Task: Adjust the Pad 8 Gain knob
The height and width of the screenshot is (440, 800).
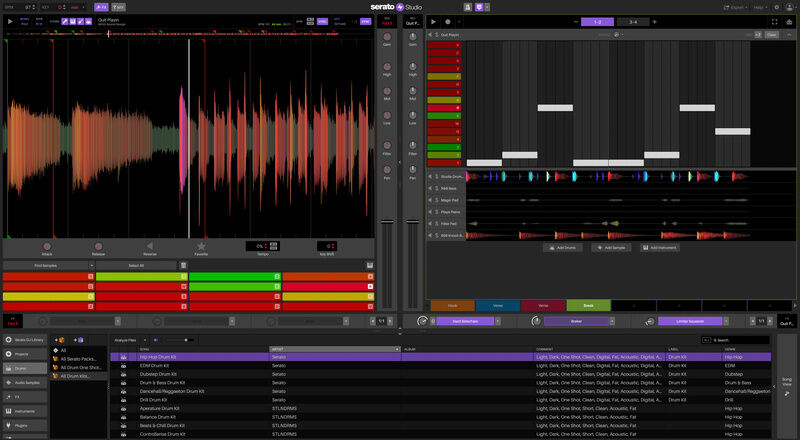Action: point(387,37)
